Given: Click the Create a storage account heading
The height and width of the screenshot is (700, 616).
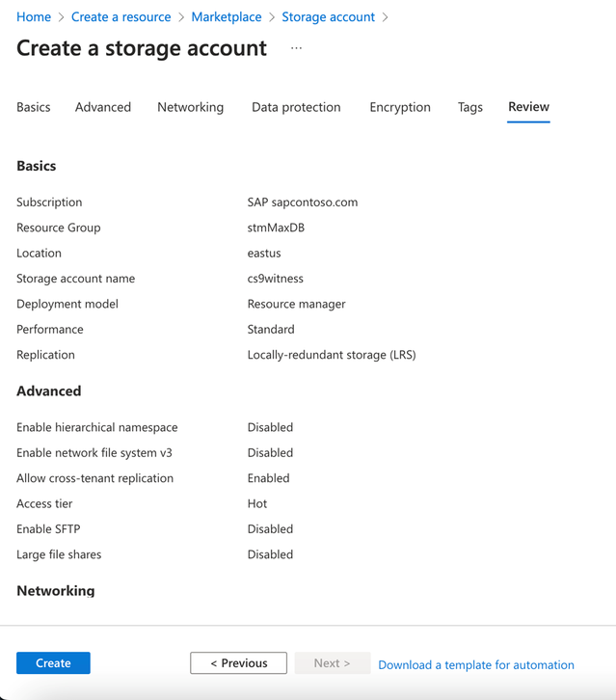Looking at the screenshot, I should [x=142, y=48].
